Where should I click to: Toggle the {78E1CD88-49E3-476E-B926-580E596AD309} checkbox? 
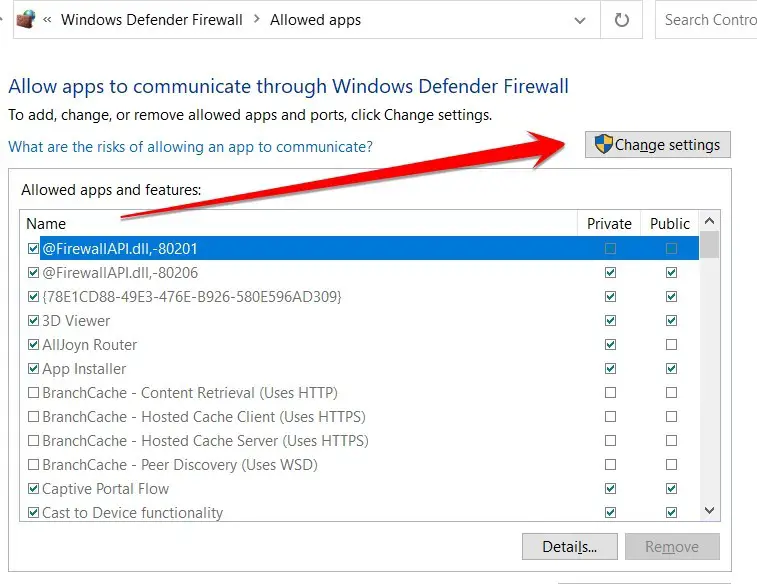(33, 296)
